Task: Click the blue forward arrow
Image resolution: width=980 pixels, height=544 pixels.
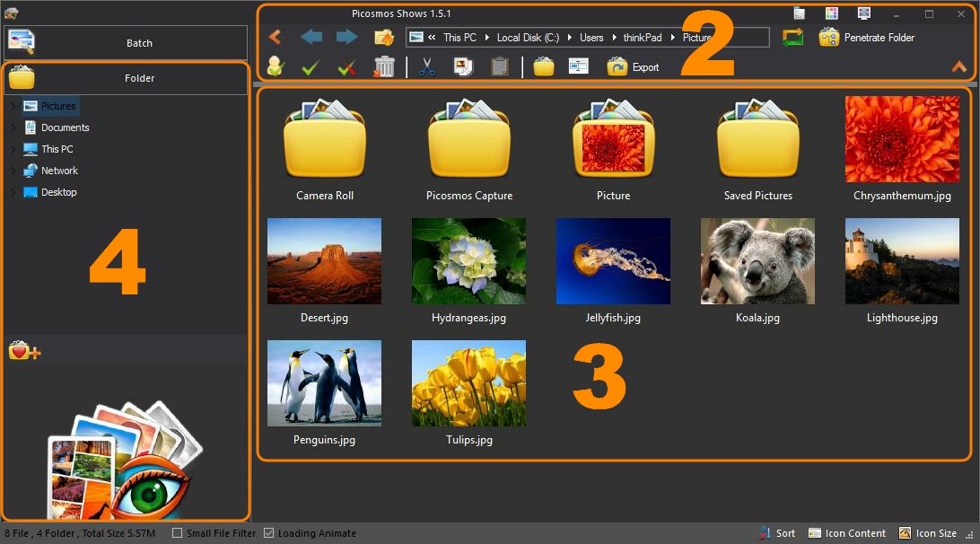Action: coord(346,37)
